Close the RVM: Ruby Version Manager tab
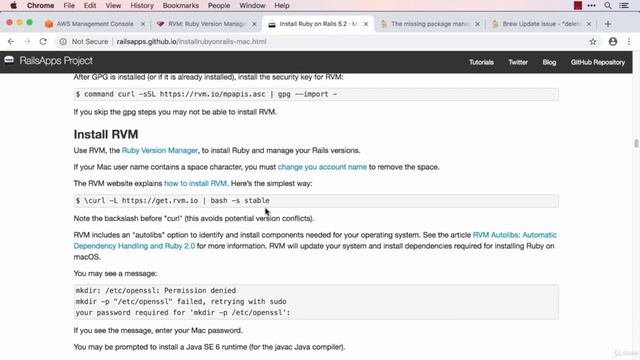 (254, 24)
